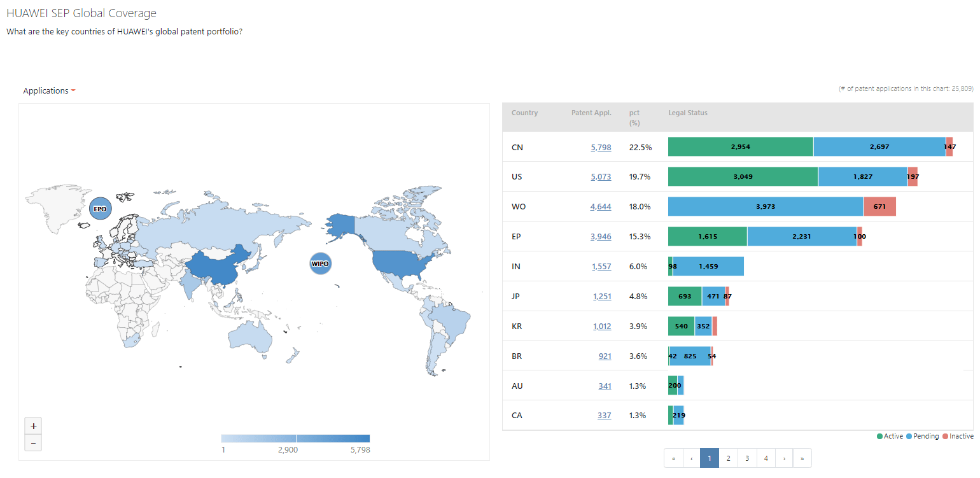980x478 pixels.
Task: Open EP patent count 3,946 link
Action: pos(601,237)
